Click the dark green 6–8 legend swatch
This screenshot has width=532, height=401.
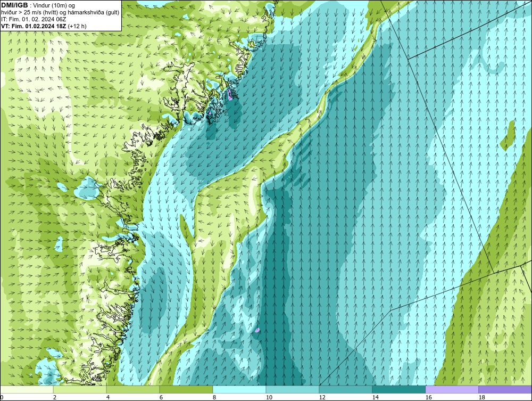click(186, 389)
